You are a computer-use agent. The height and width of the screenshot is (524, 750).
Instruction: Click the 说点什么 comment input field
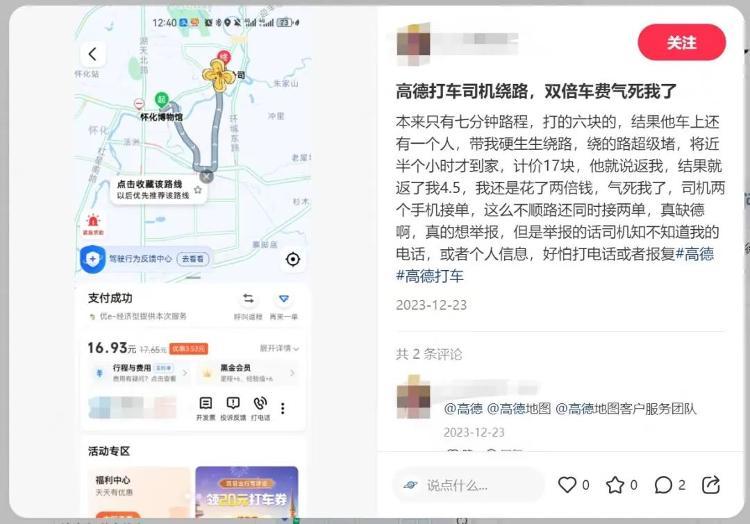[469, 485]
